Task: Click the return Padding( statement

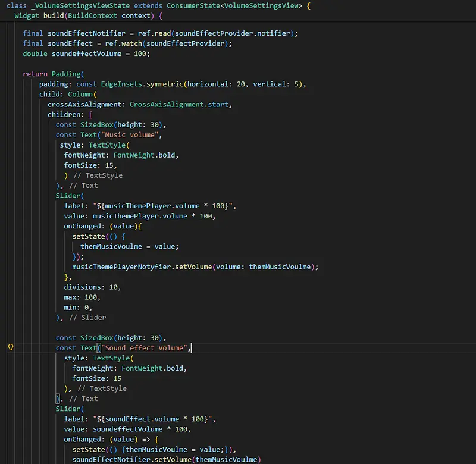Action: [54, 74]
